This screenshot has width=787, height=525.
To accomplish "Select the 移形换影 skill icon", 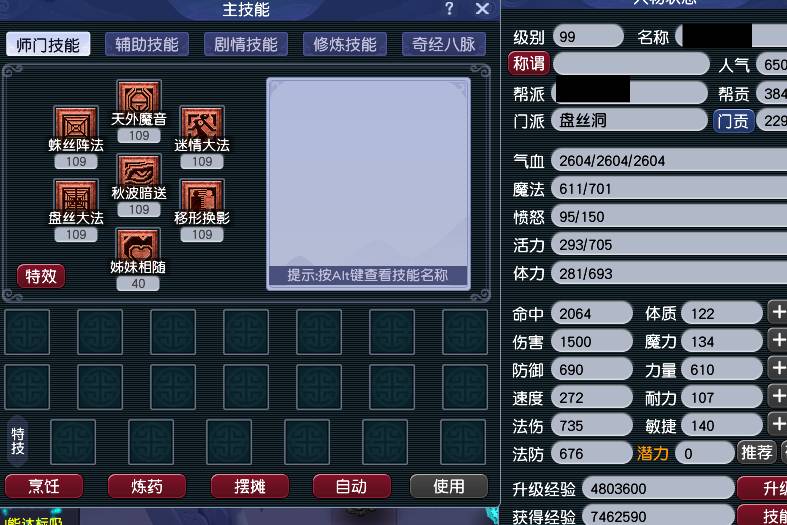I will coord(202,196).
